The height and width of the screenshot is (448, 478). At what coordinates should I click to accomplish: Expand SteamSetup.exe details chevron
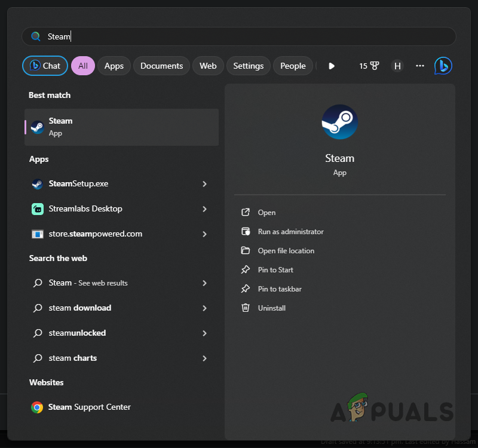[x=204, y=184]
